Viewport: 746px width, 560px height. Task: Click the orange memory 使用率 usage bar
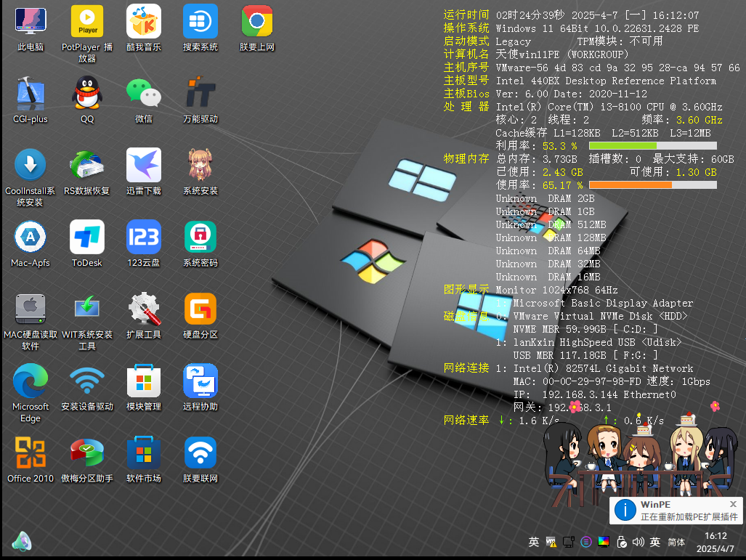tap(653, 185)
